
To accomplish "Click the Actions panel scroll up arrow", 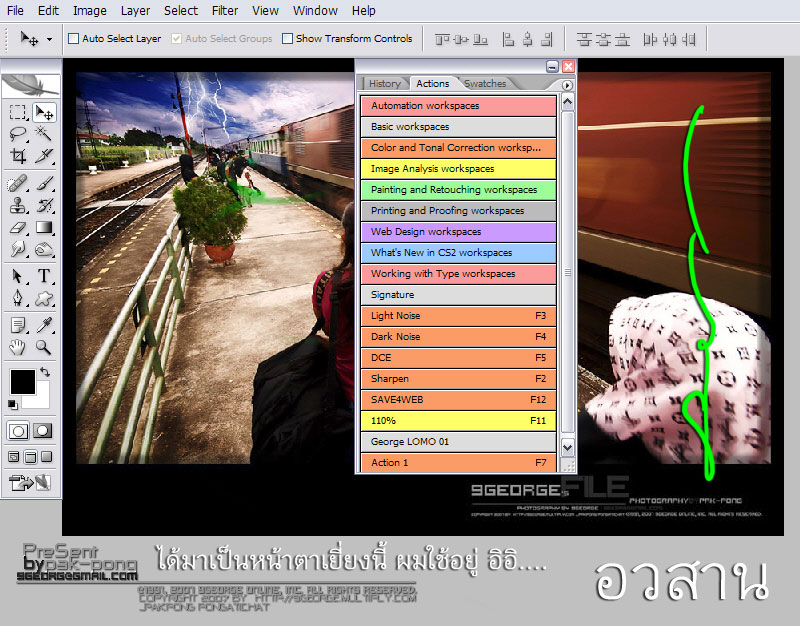I will coord(567,103).
